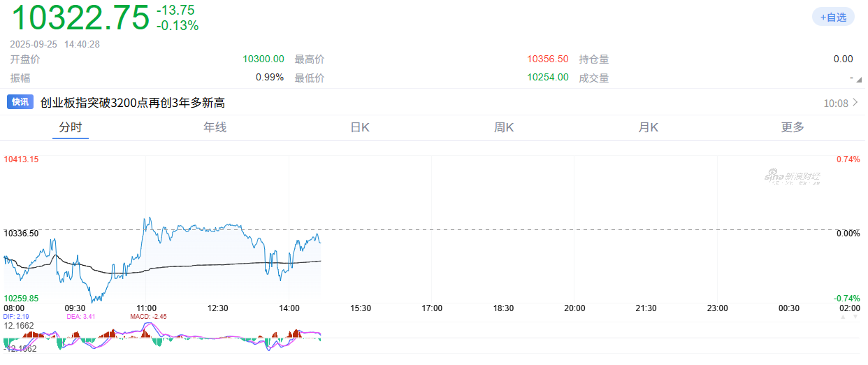868x365 pixels.
Task: Click the up triangle in MACD panel
Action: coord(841,317)
